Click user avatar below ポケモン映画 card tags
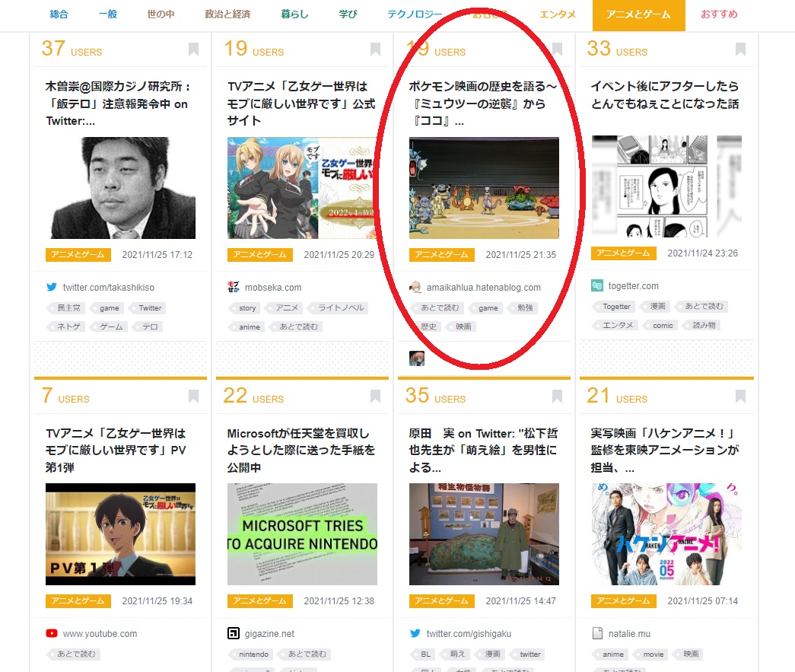 tap(417, 358)
